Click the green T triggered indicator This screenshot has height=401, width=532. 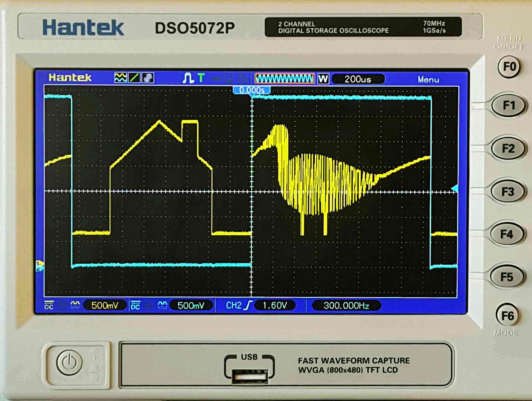(201, 78)
